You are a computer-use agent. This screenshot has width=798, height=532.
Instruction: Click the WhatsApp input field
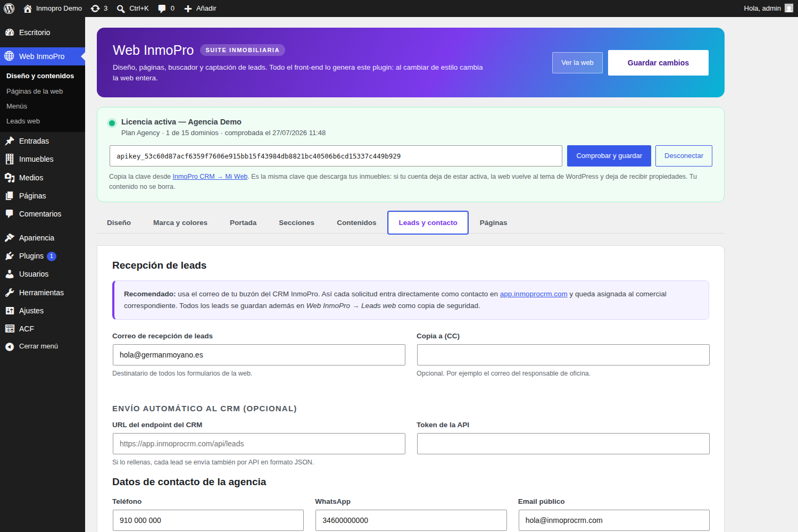(411, 520)
